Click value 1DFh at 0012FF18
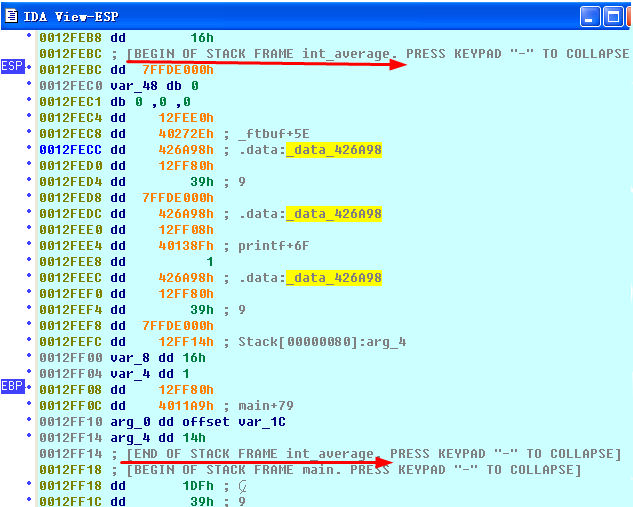Screen dimensions: 633x507 [198, 486]
